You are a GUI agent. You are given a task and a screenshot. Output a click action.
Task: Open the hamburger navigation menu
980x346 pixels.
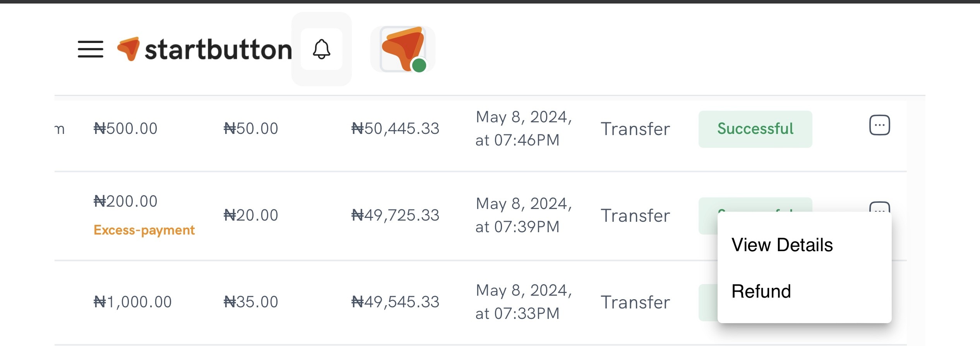tap(90, 49)
